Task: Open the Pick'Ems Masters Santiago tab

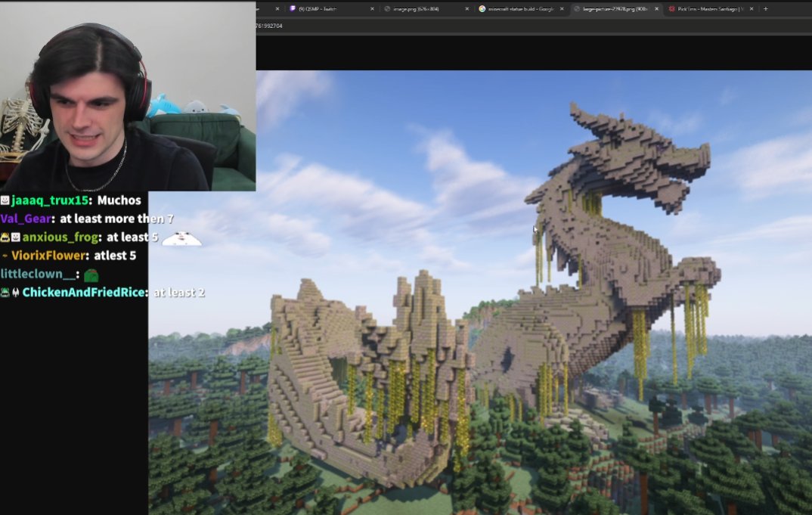Action: [710, 9]
